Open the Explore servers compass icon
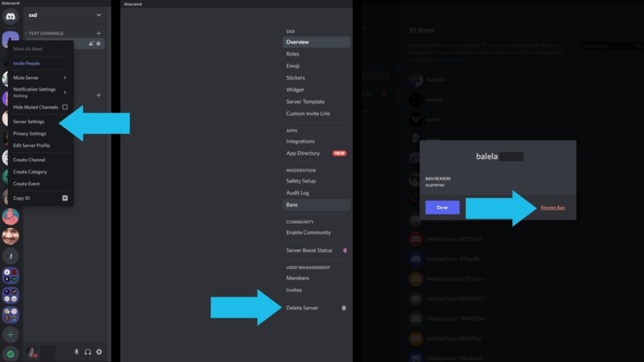 point(11,354)
